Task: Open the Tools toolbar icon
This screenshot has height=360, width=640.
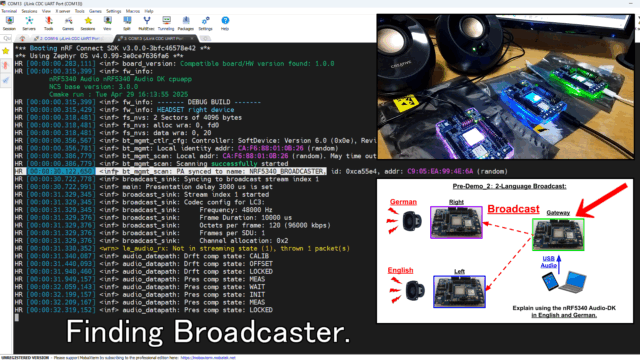Action: tap(49, 23)
